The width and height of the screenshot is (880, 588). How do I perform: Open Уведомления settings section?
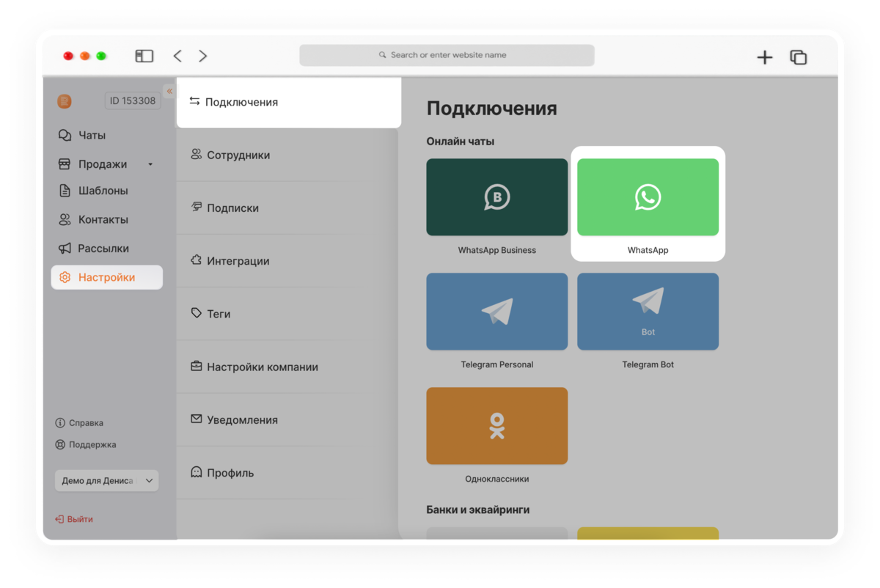click(287, 419)
